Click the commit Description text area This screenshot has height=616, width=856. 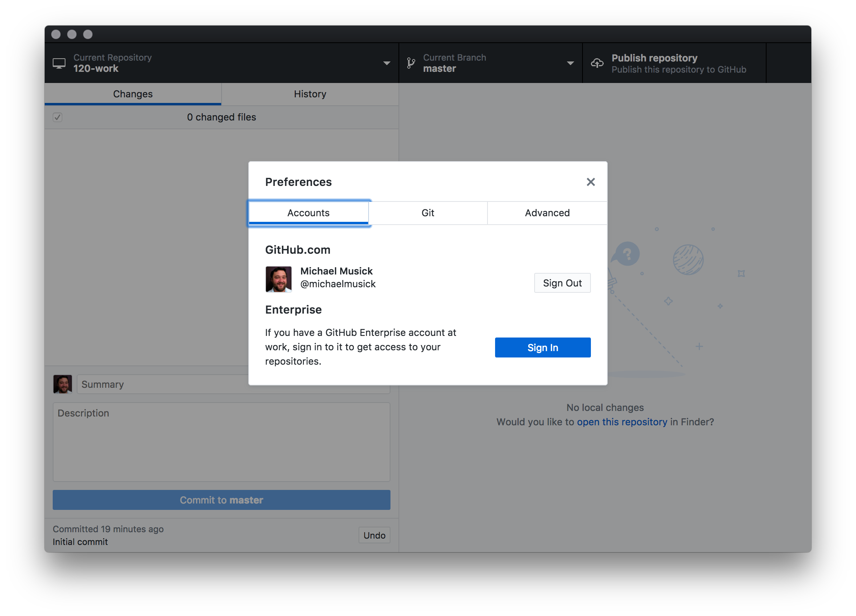221,442
